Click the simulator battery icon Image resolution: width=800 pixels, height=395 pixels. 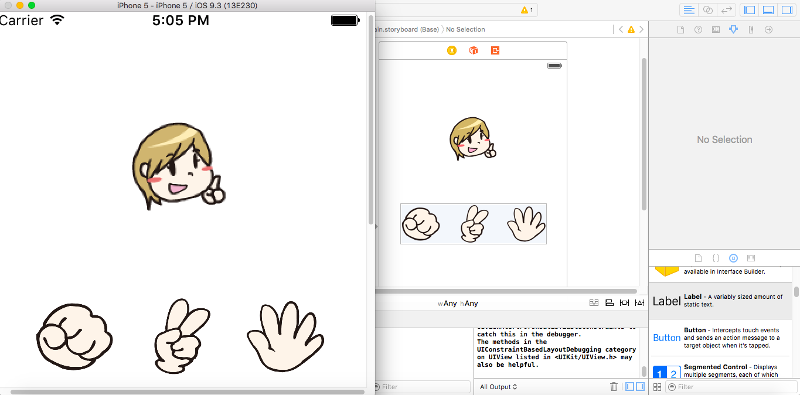pyautogui.click(x=346, y=20)
